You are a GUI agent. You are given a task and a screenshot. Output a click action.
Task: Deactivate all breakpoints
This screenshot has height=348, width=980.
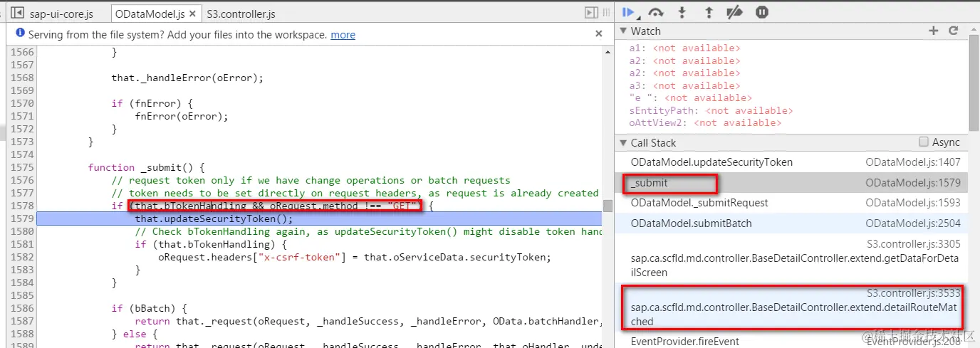point(735,12)
